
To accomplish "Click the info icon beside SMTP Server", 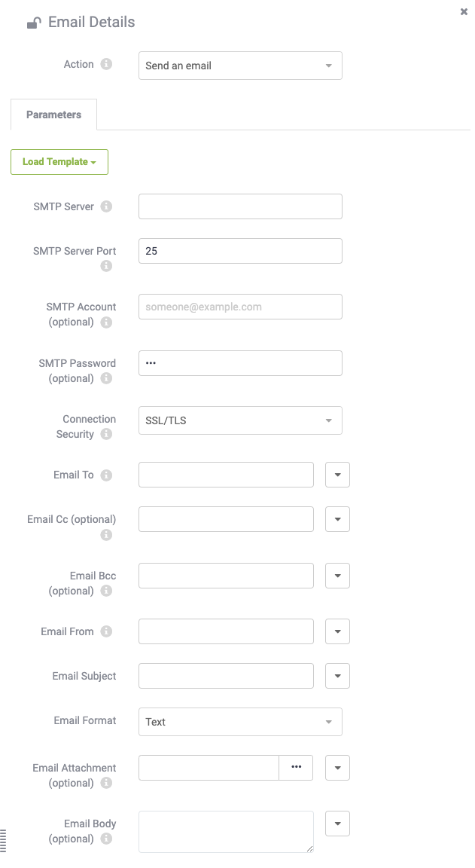I will pyautogui.click(x=106, y=206).
